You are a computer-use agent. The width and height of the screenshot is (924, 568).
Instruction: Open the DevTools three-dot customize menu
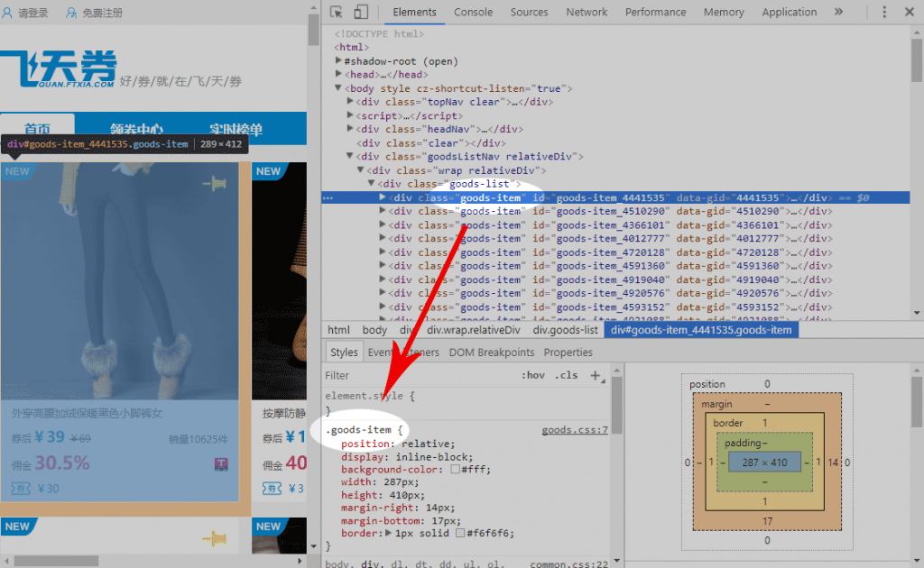(884, 12)
